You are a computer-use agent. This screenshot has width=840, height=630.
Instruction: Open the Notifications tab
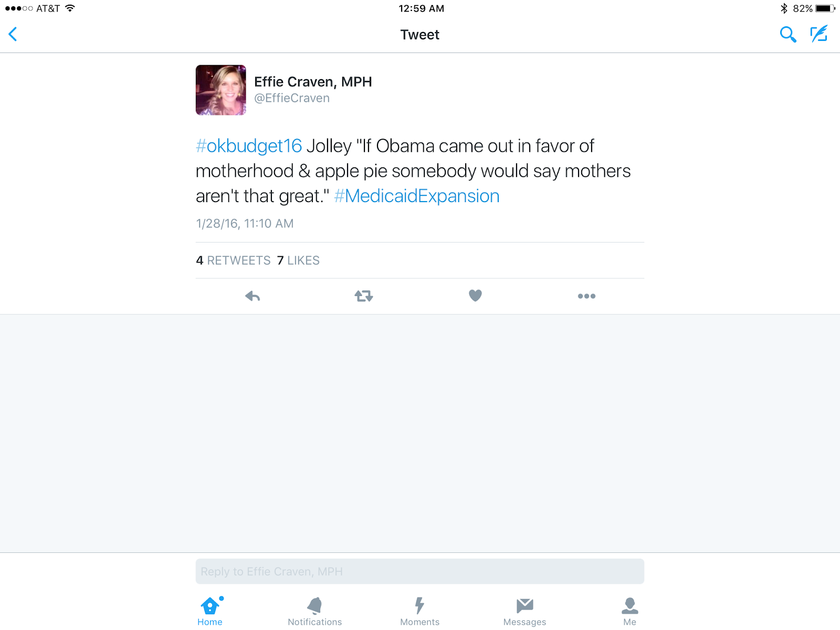pyautogui.click(x=315, y=612)
